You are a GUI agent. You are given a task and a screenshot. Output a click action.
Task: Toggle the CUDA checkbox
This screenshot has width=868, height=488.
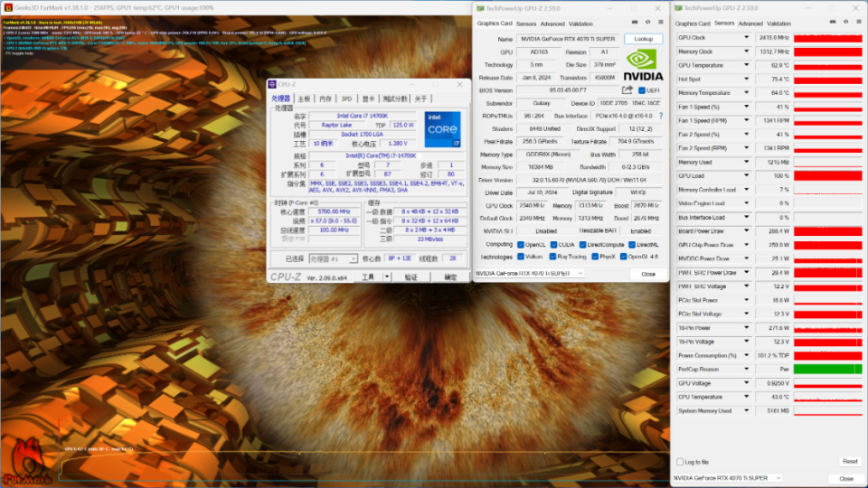553,245
